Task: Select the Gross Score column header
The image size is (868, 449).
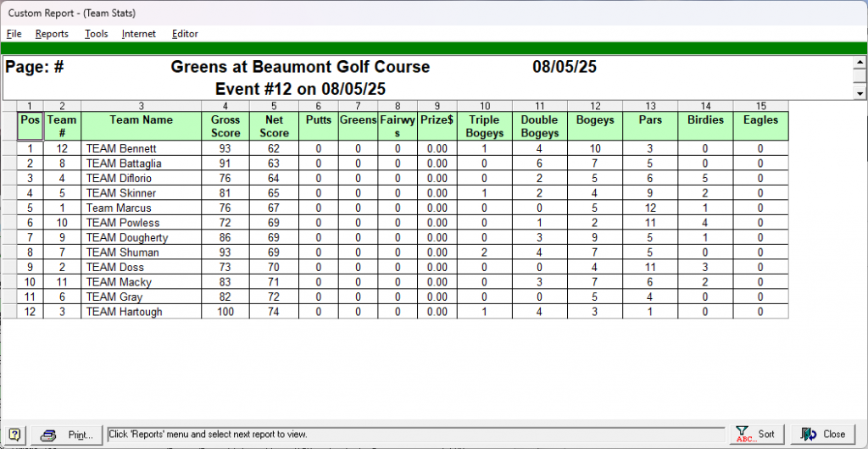Action: 225,125
